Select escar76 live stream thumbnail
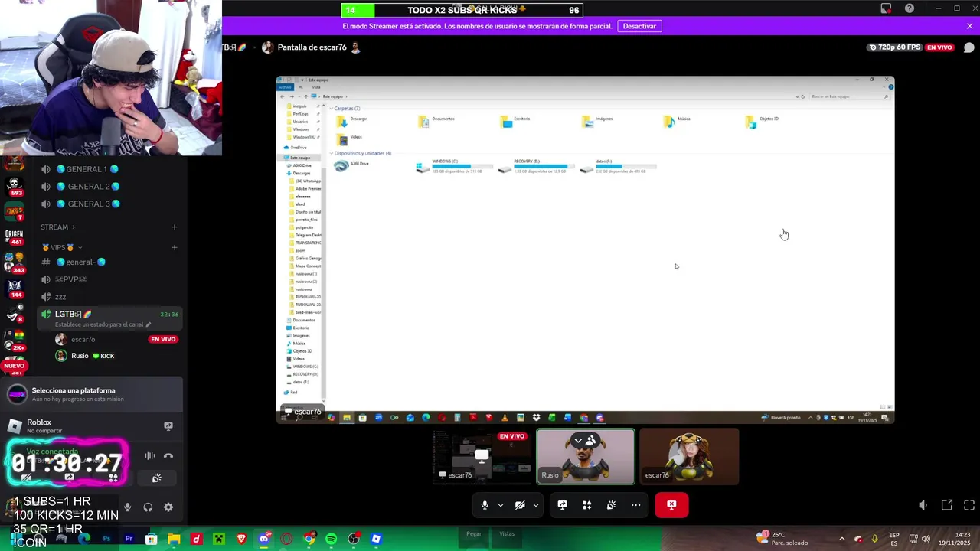The width and height of the screenshot is (980, 551). (482, 457)
